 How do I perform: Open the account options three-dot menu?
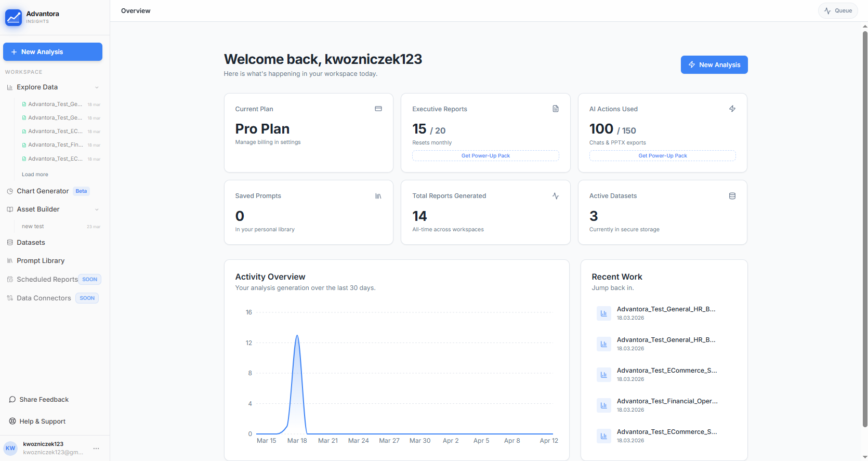click(x=96, y=448)
